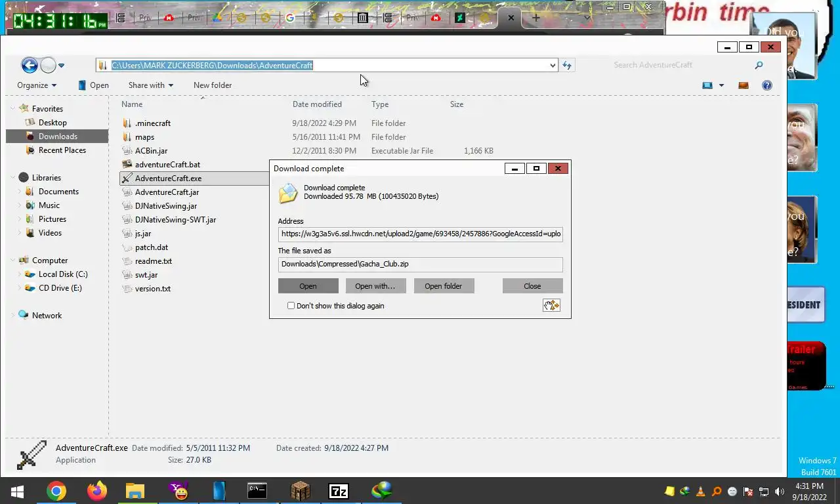Open the Share with menu
The width and height of the screenshot is (840, 504).
pos(151,85)
